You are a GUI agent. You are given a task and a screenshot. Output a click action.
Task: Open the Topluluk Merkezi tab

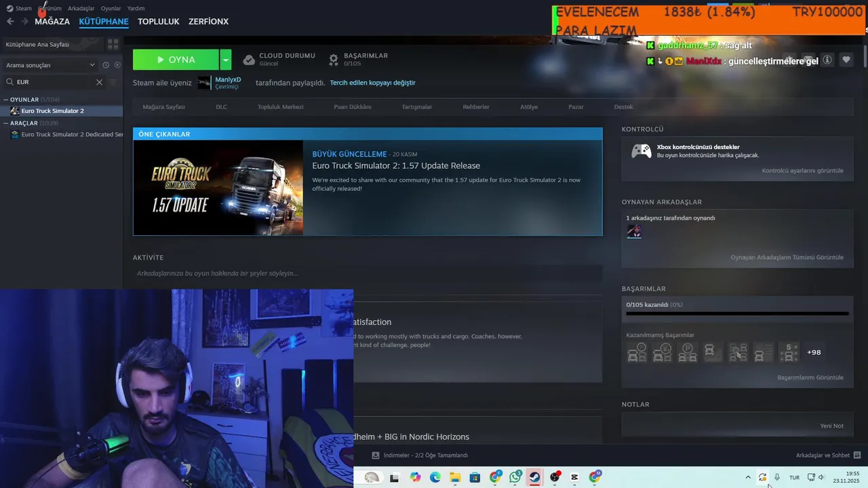280,107
